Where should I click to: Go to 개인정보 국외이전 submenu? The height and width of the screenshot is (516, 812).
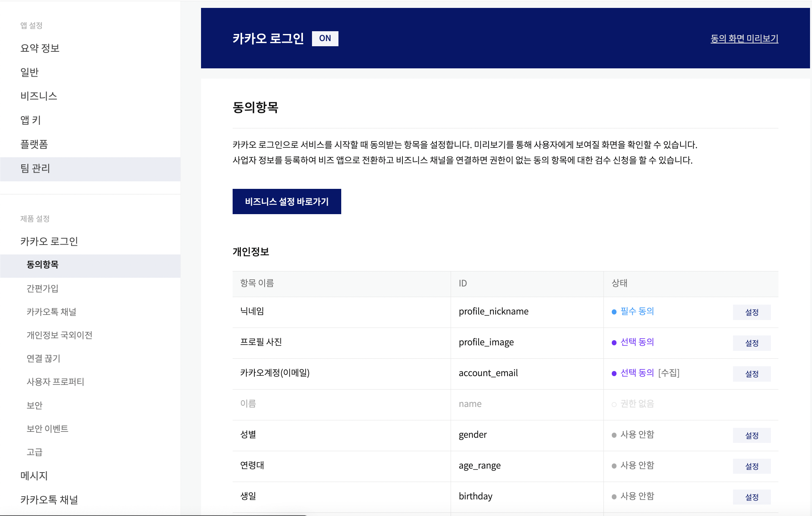point(60,335)
